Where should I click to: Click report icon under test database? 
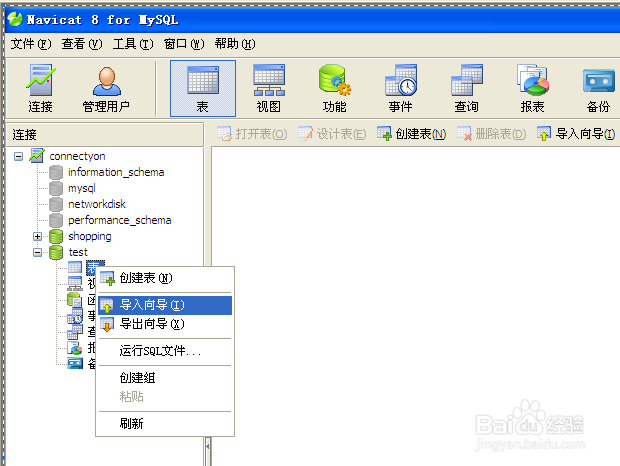tap(75, 348)
